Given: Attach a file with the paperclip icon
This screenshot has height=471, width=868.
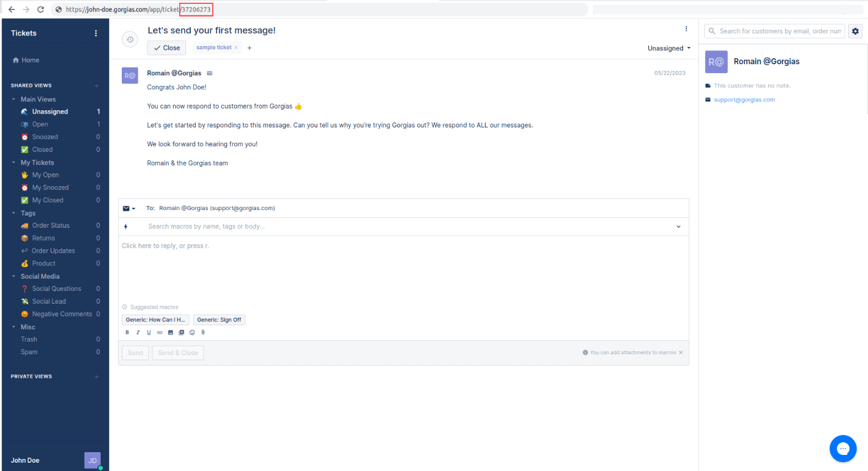Looking at the screenshot, I should (203, 332).
